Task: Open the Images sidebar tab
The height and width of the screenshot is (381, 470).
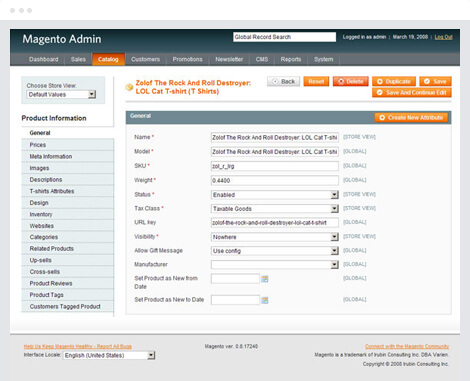Action: coord(67,168)
